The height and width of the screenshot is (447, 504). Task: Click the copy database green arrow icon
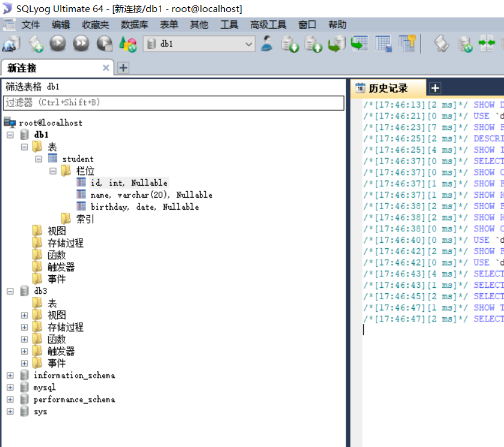[337, 44]
